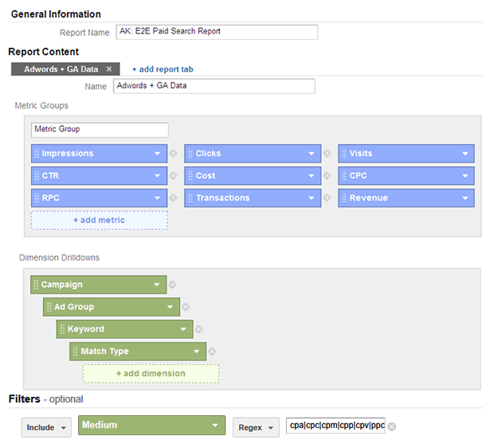Viewport: 494px width, 448px height.
Task: Click into the Report Name field
Action: click(x=217, y=32)
